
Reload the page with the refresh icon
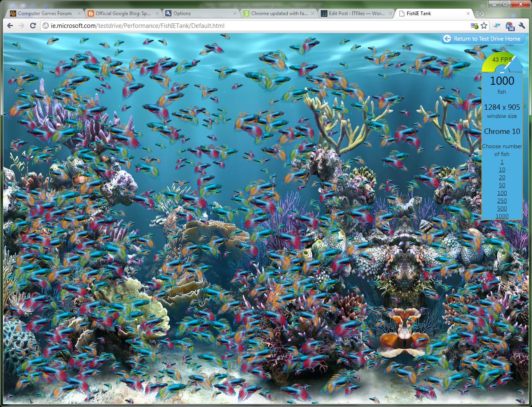pos(33,26)
